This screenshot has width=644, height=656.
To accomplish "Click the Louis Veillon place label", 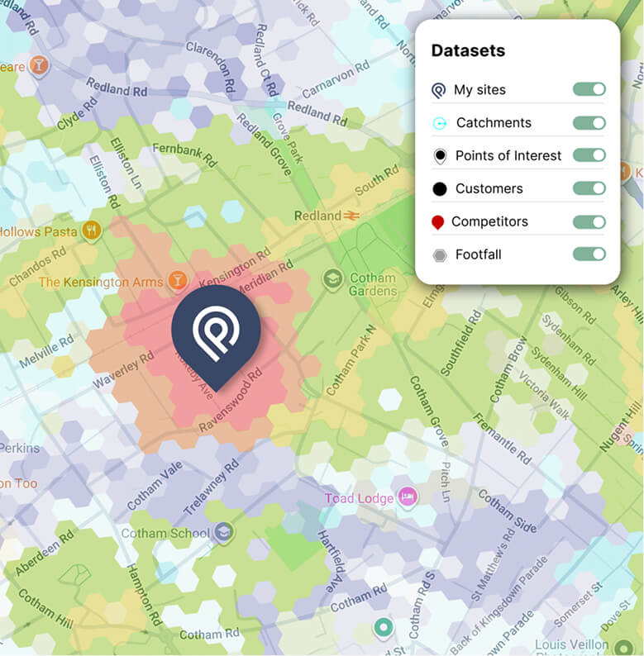I will point(571,646).
